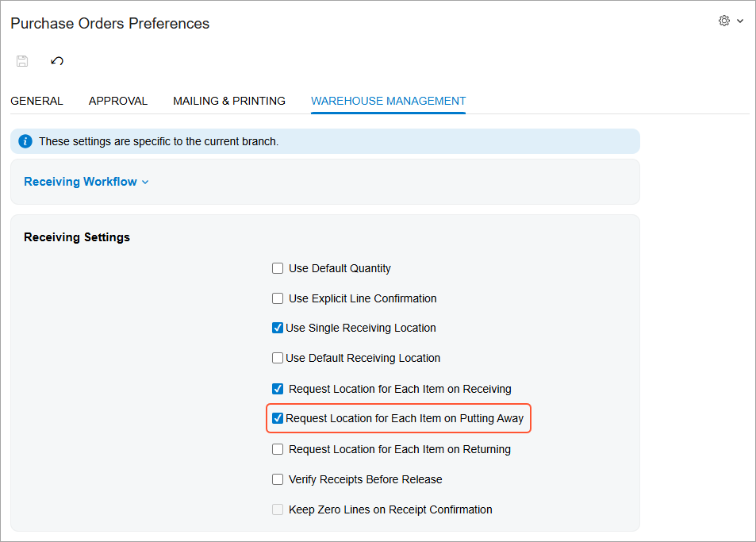This screenshot has width=756, height=542.
Task: Open the Approval tab
Action: 118,101
